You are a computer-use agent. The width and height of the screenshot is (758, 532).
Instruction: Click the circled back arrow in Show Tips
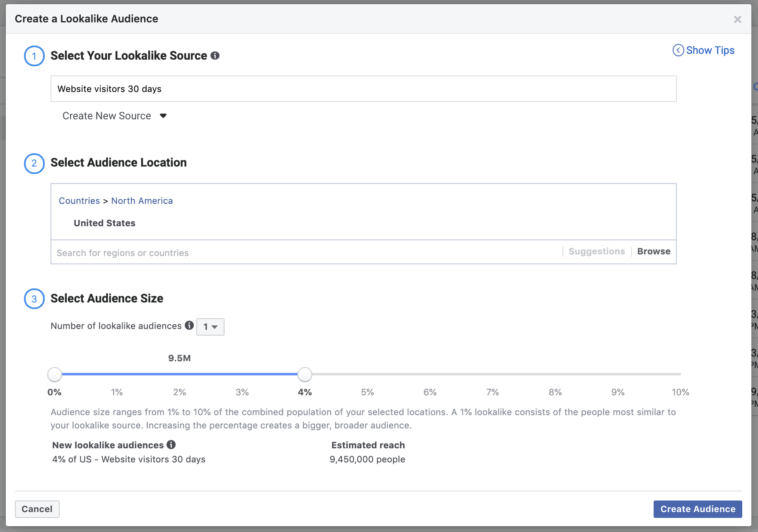coord(678,50)
